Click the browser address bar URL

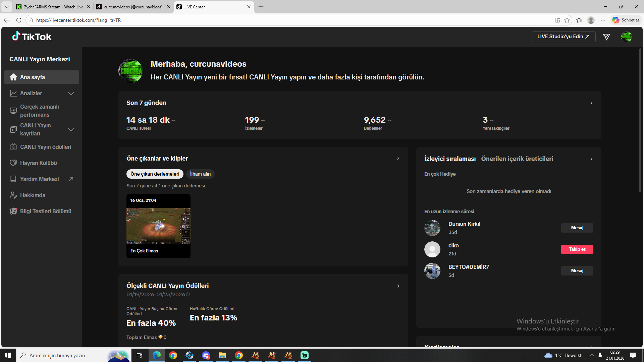click(x=78, y=20)
